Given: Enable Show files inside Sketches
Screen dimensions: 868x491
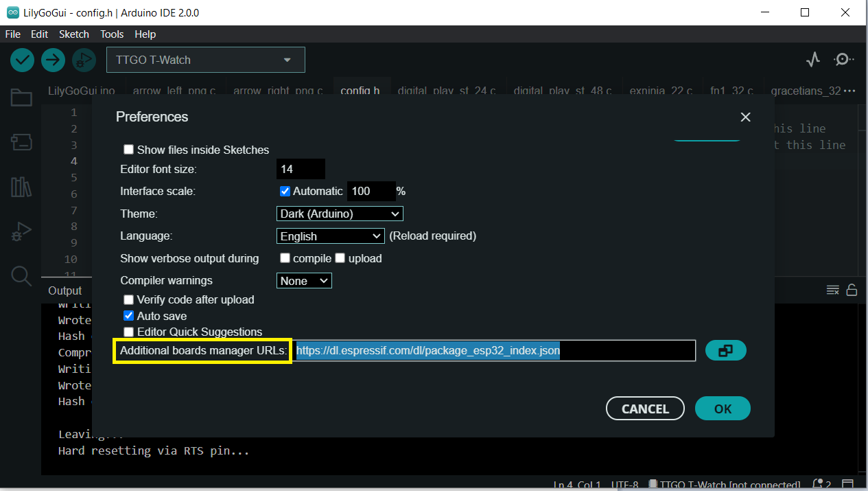Looking at the screenshot, I should [x=128, y=150].
